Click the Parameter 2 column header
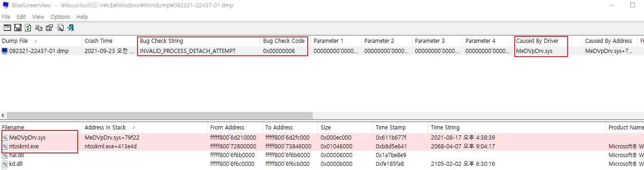The height and width of the screenshot is (170, 644). click(387, 41)
